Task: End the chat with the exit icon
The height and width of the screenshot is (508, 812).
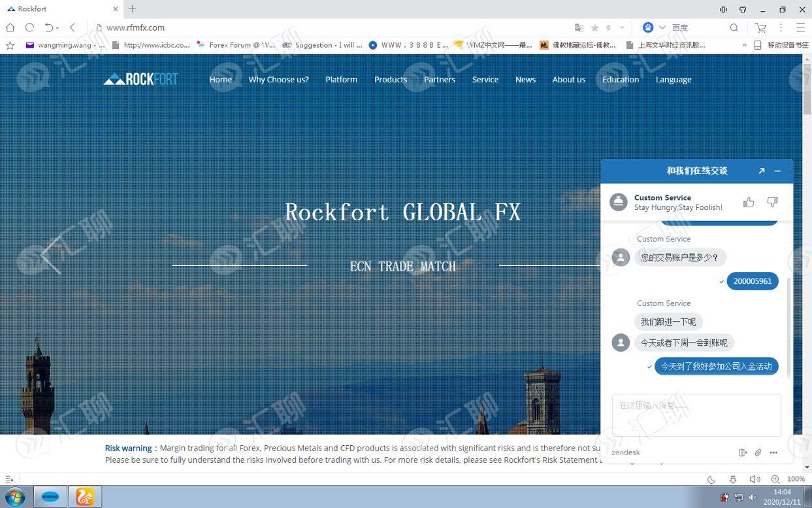Action: pos(743,452)
